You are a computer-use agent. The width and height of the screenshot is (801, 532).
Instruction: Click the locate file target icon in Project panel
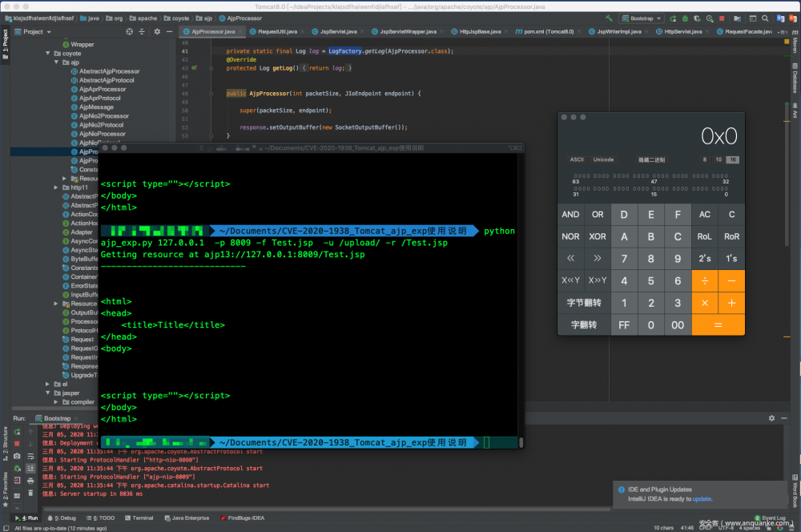pos(129,32)
